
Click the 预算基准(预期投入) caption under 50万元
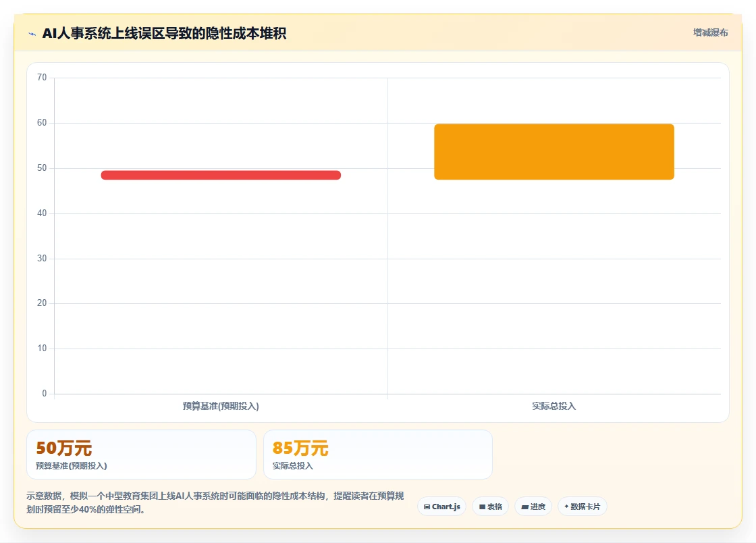tap(72, 466)
